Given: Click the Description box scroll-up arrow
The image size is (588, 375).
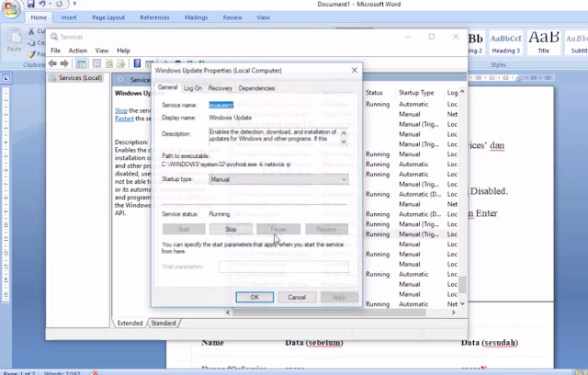Looking at the screenshot, I should 344,132.
